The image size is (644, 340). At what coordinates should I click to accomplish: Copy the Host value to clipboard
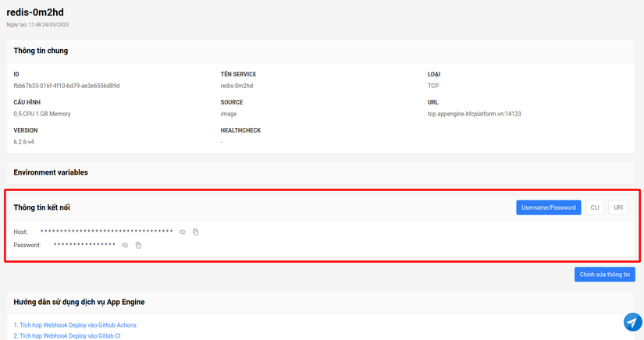(x=196, y=232)
